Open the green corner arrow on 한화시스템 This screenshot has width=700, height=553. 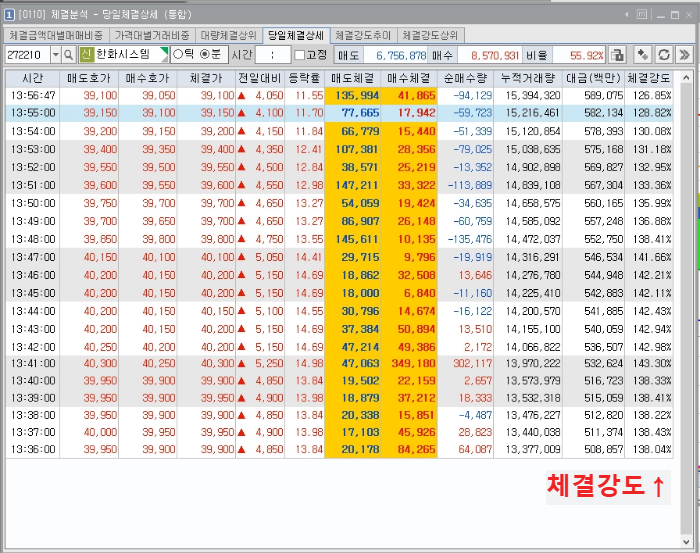point(164,54)
